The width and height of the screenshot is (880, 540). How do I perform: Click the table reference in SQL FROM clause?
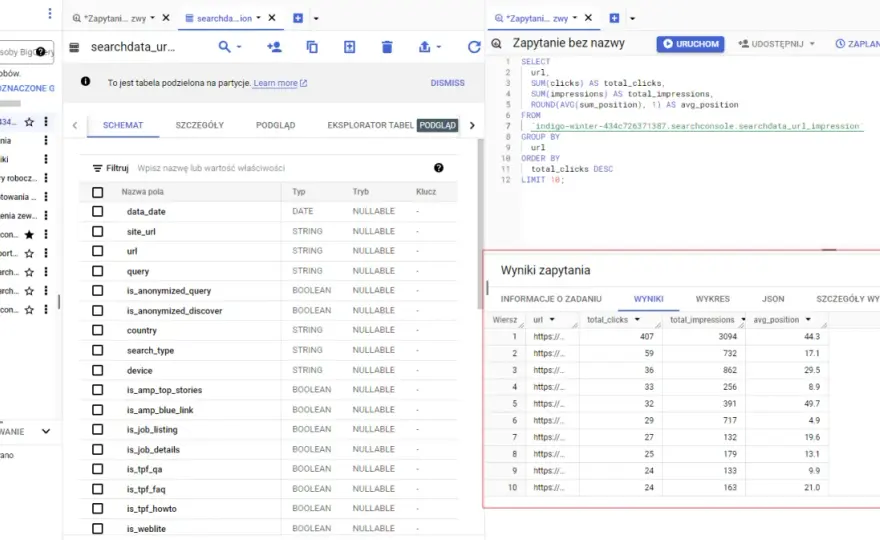696,126
